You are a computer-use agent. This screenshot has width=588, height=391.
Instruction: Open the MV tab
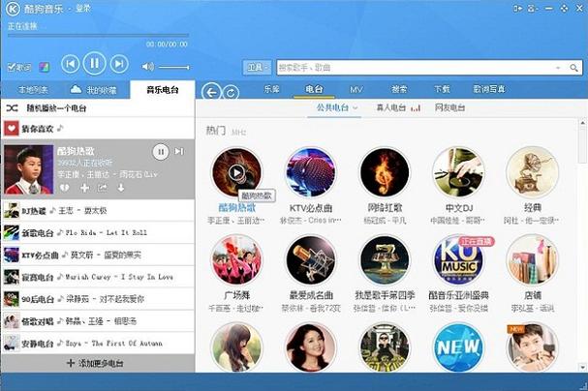(356, 89)
